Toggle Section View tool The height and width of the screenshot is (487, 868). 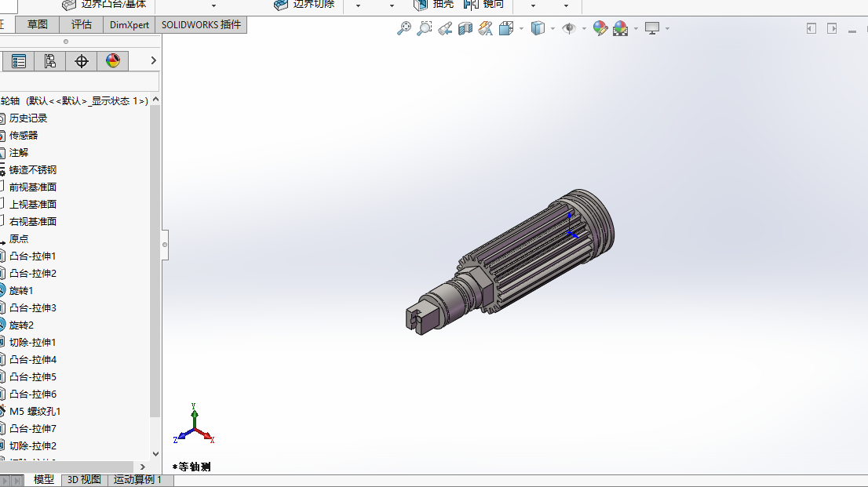(x=465, y=28)
